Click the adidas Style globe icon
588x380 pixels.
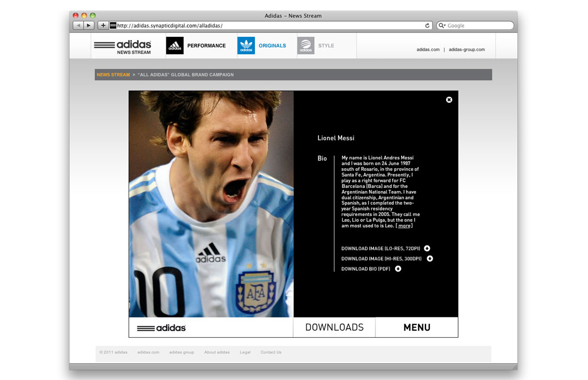[306, 46]
